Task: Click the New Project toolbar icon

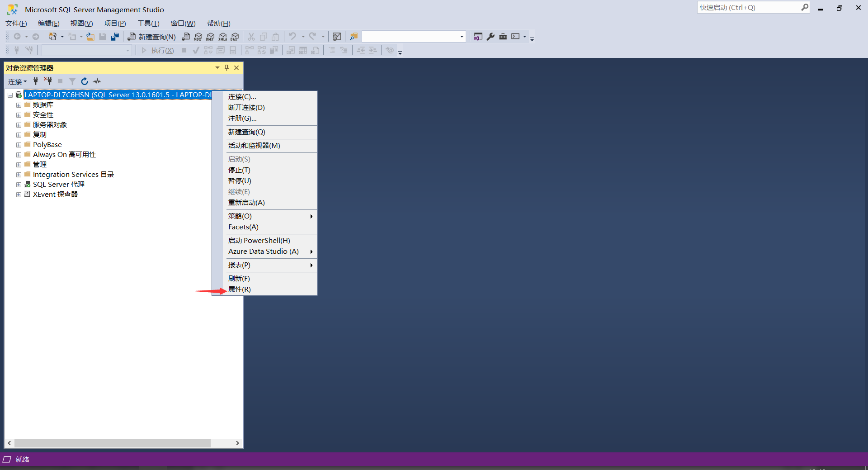Action: pos(52,37)
